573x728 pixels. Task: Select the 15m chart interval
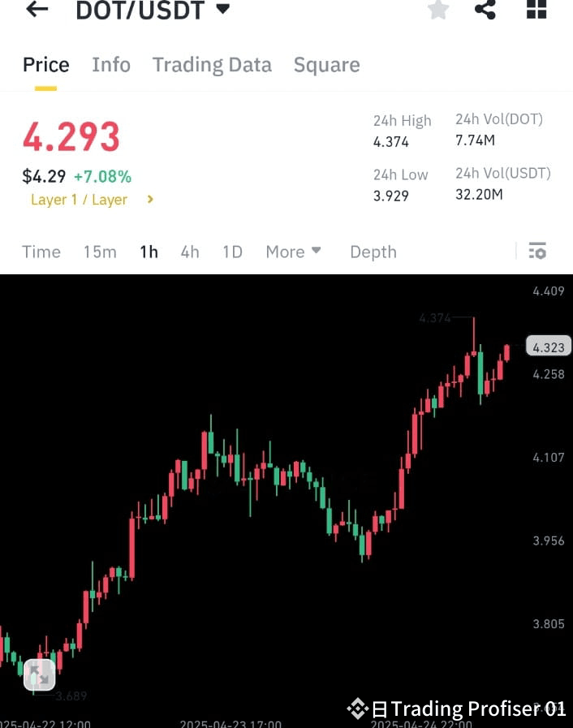100,252
